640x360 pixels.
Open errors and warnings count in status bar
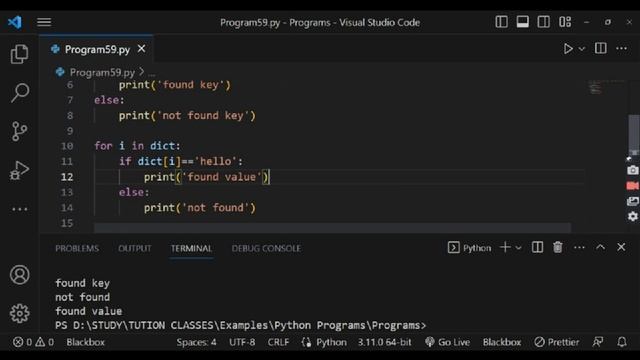[33, 342]
